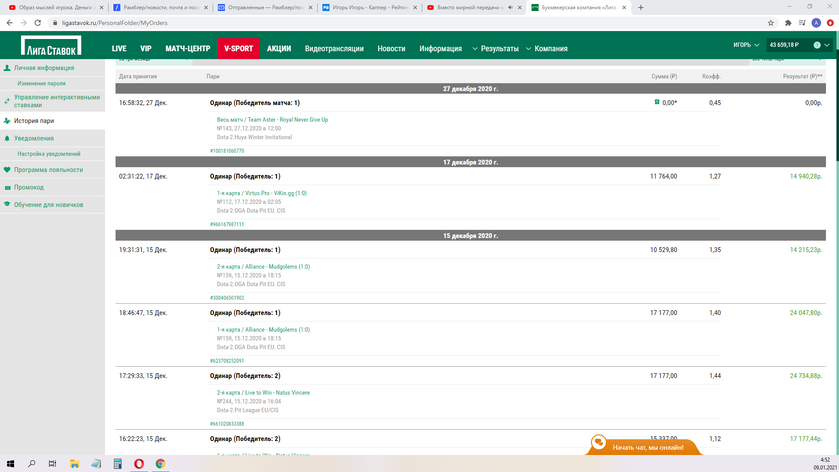The image size is (839, 472).
Task: Open the АКЦИИ page
Action: tap(279, 49)
